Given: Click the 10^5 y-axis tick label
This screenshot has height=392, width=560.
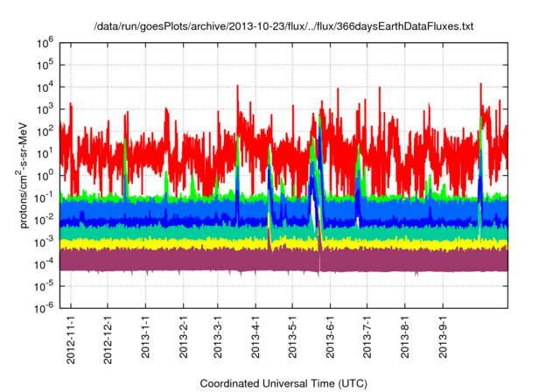Looking at the screenshot, I should pyautogui.click(x=45, y=65).
